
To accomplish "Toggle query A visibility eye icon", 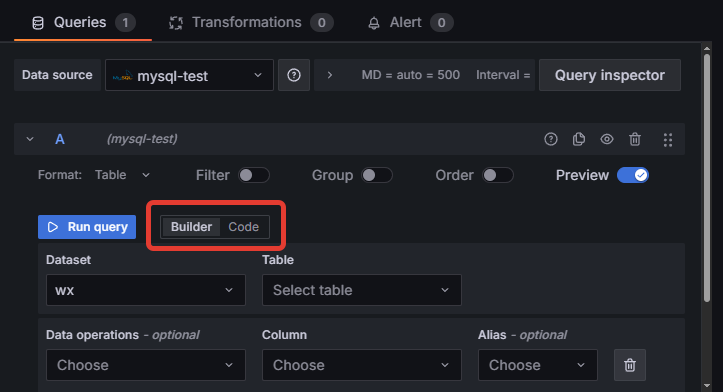I will [607, 139].
